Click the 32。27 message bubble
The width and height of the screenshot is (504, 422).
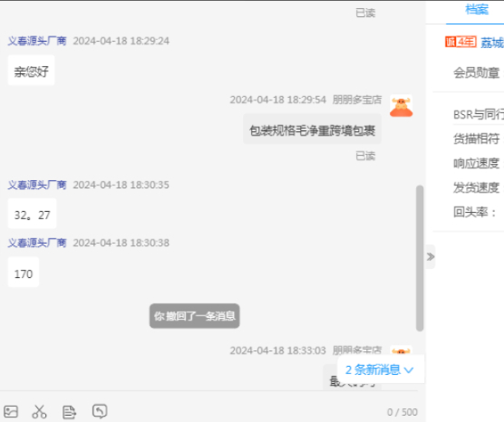tap(32, 214)
